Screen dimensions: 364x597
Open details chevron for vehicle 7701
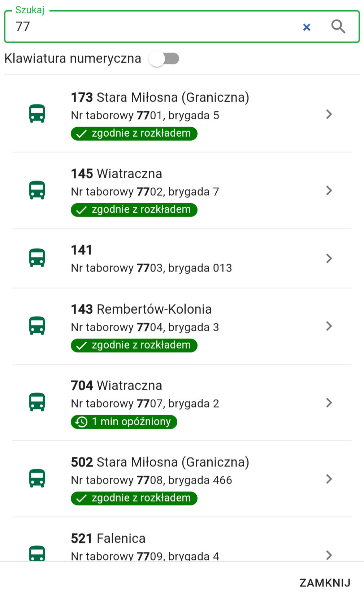tap(329, 114)
